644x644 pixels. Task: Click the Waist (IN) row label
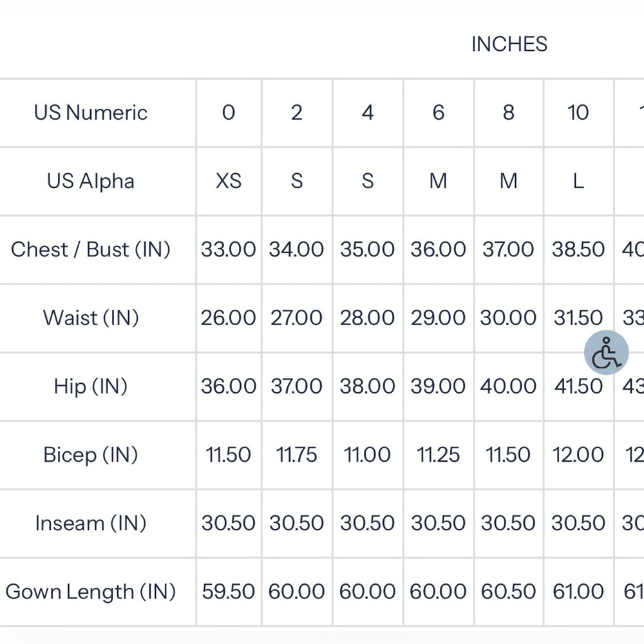[91, 318]
